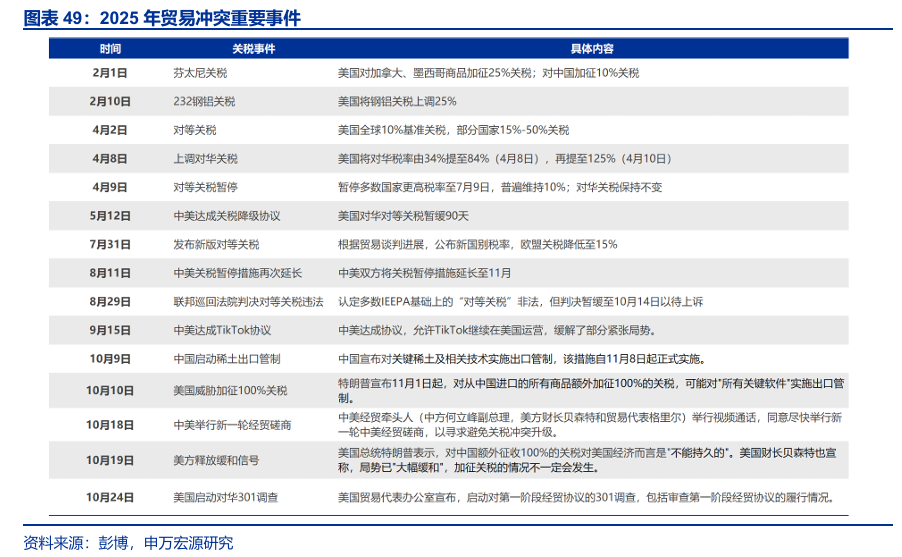This screenshot has width=902, height=557.
Task: Click the '中美达成TikTok协议' event cell
Action: (x=222, y=329)
